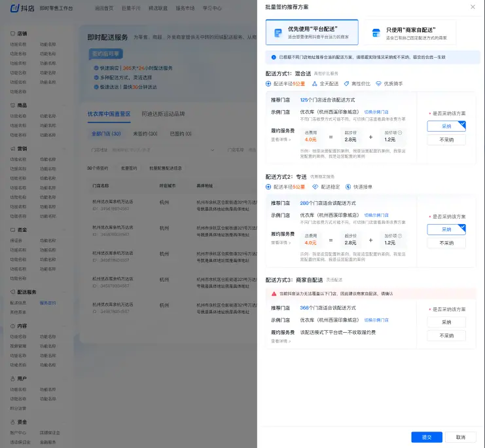The width and height of the screenshot is (485, 448).
Task: Select 优先使用"平台配送" option card
Action: coord(312,32)
